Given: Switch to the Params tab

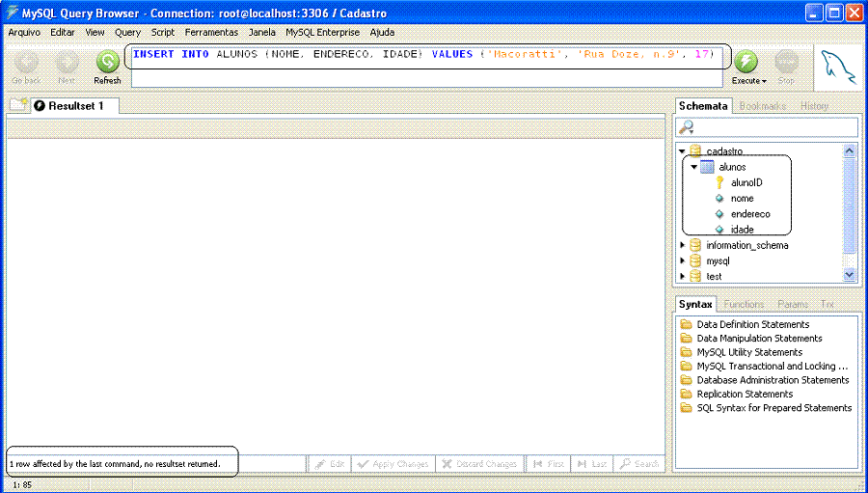Looking at the screenshot, I should [x=793, y=304].
